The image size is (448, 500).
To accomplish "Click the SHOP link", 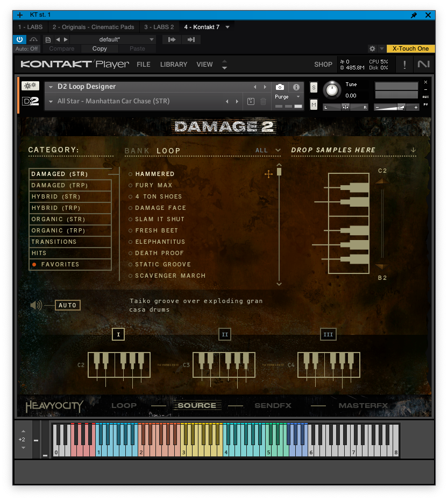I will click(323, 65).
